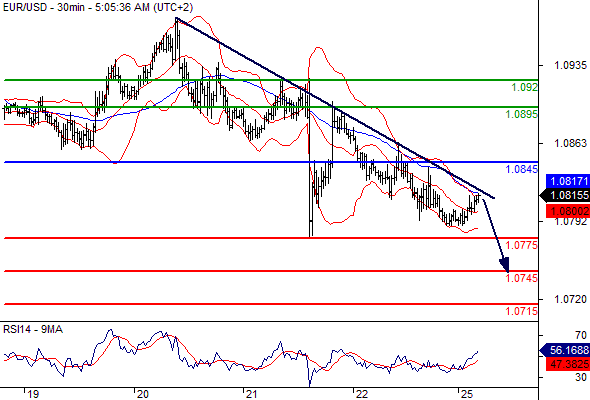The height and width of the screenshot is (400, 590).
Task: Click the 1.0715 red support label
Action: (522, 311)
